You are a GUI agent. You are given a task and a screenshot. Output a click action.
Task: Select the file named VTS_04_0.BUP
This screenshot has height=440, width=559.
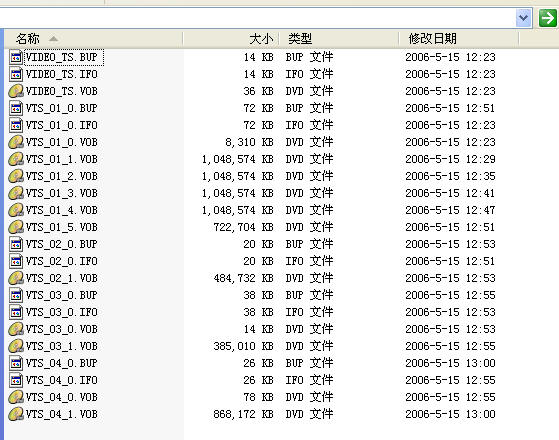tap(62, 363)
